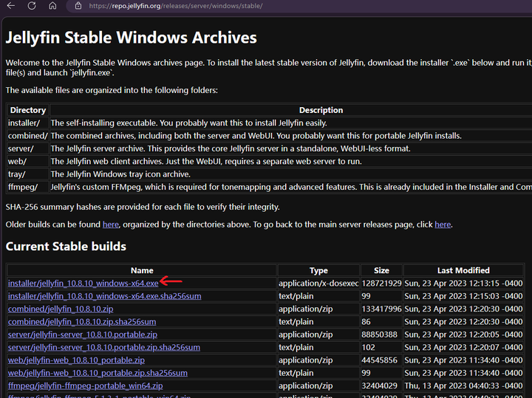Click the Name column header
Screen dimensions: 532x398
click(x=142, y=270)
